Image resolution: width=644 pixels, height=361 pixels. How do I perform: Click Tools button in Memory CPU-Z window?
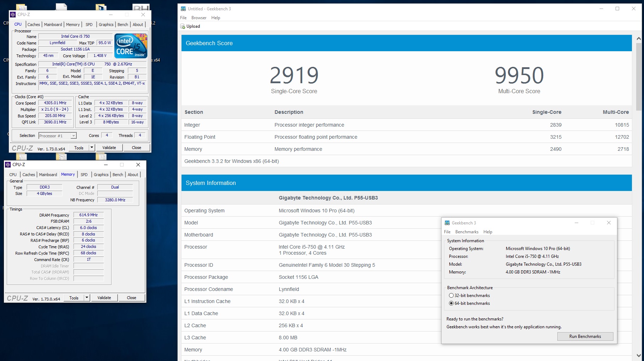(x=74, y=298)
